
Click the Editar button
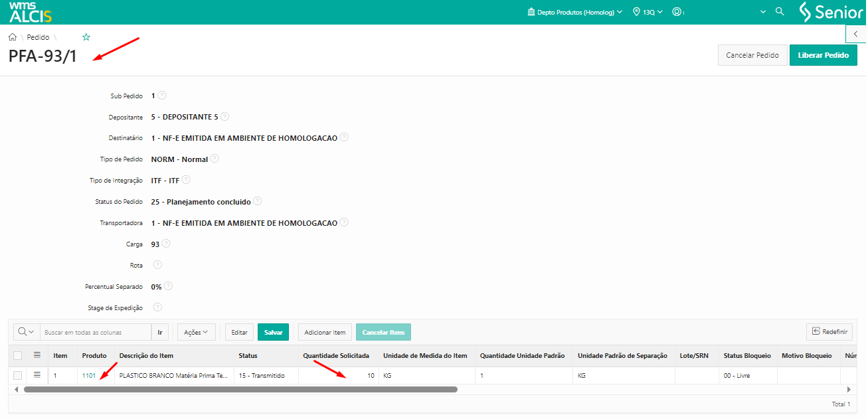240,332
